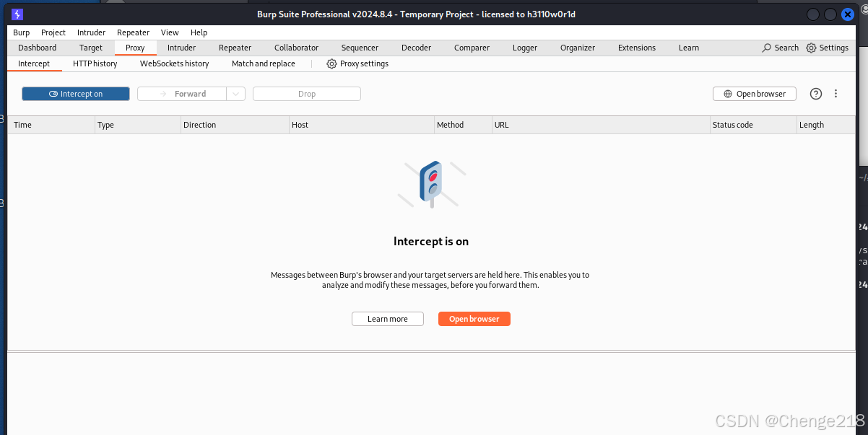The image size is (868, 435).
Task: Switch to the Comparer tab
Action: coord(472,48)
